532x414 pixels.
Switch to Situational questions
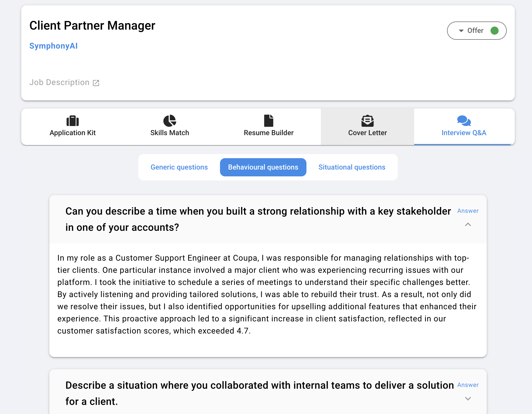(x=352, y=167)
